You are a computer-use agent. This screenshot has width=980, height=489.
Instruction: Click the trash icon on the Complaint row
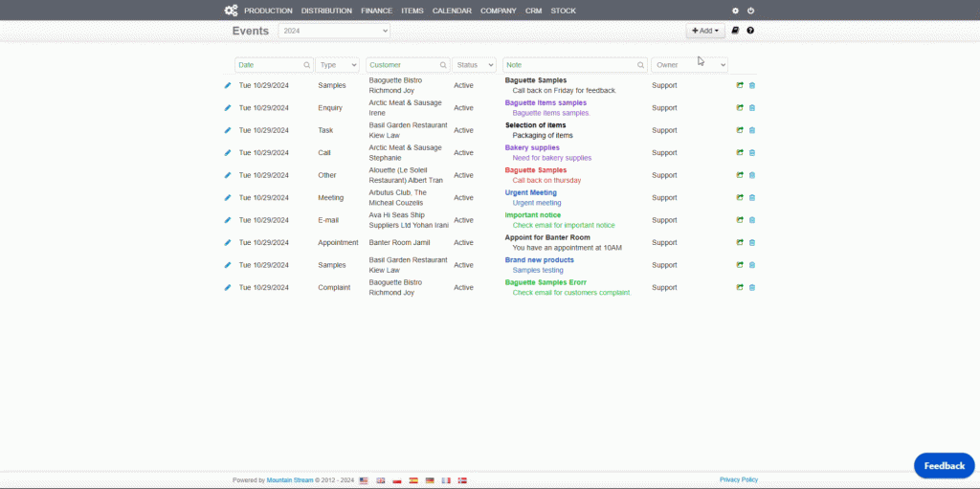(752, 288)
